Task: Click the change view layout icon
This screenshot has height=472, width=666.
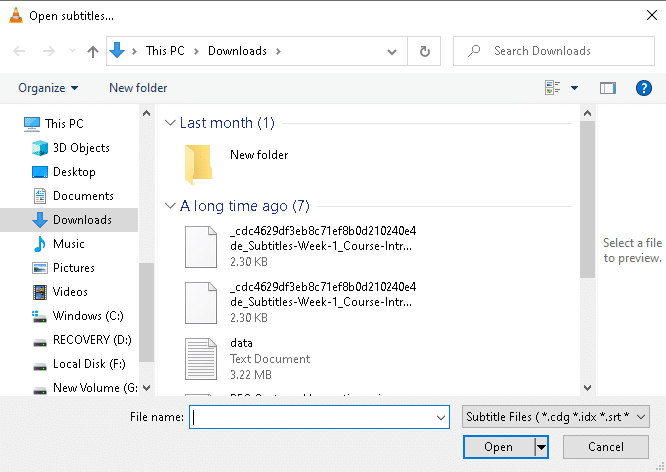Action: pos(553,88)
